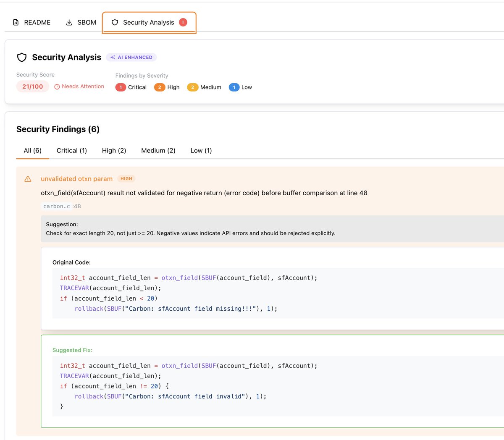Click the README document icon
The height and width of the screenshot is (440, 504).
16,22
